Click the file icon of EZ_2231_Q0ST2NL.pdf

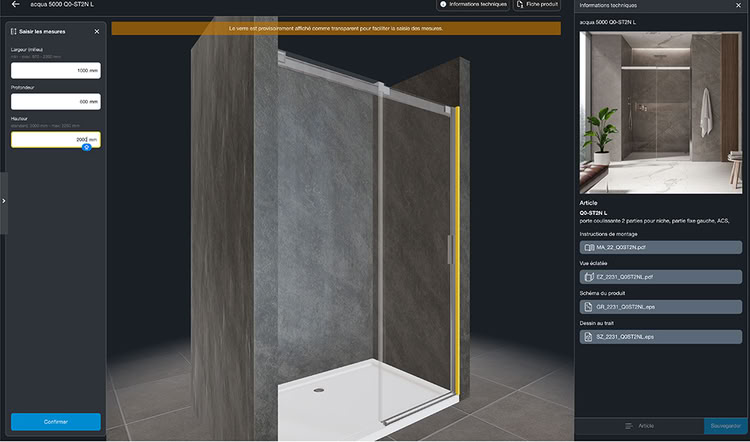coord(589,276)
